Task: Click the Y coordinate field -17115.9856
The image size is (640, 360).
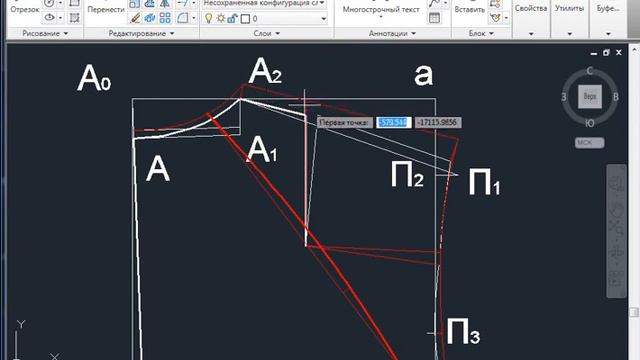Action: [438, 122]
